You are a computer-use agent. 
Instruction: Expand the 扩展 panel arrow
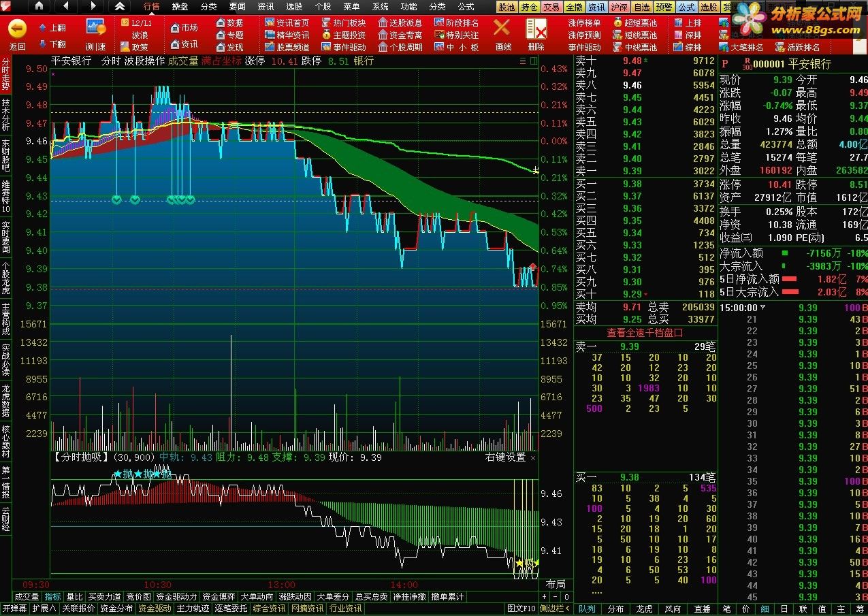point(44,608)
